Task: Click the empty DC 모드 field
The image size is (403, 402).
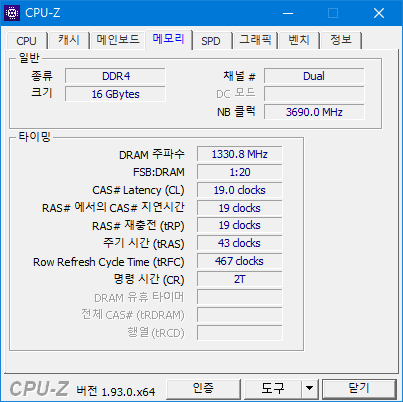Action: point(314,94)
